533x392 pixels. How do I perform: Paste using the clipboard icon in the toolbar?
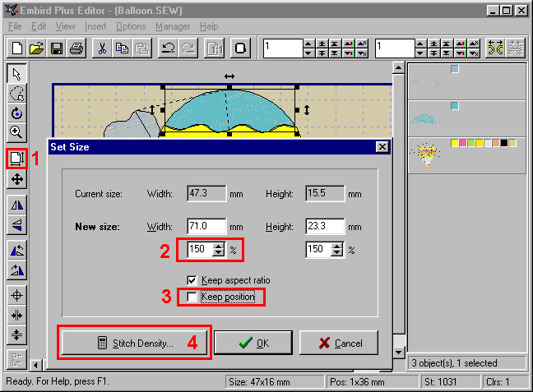141,48
